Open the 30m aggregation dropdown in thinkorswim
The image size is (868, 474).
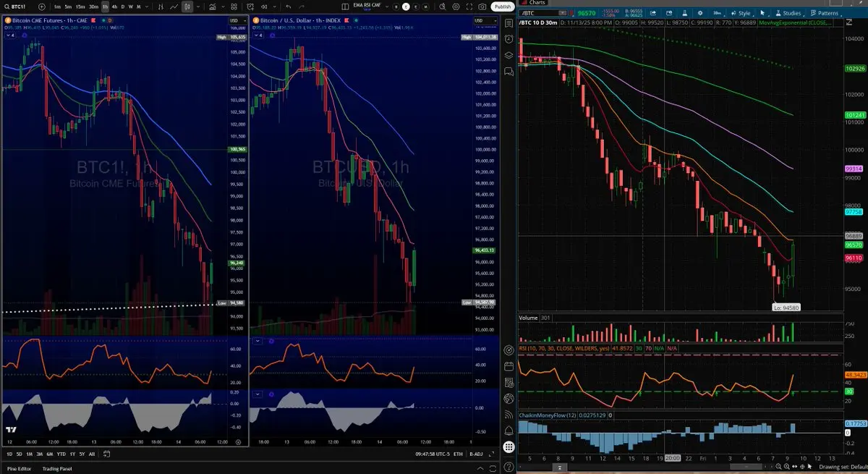(718, 13)
